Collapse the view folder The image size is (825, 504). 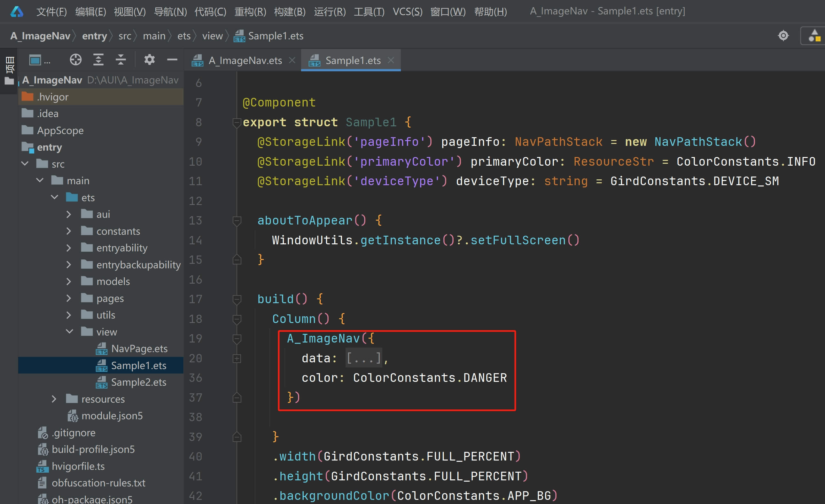tap(69, 332)
